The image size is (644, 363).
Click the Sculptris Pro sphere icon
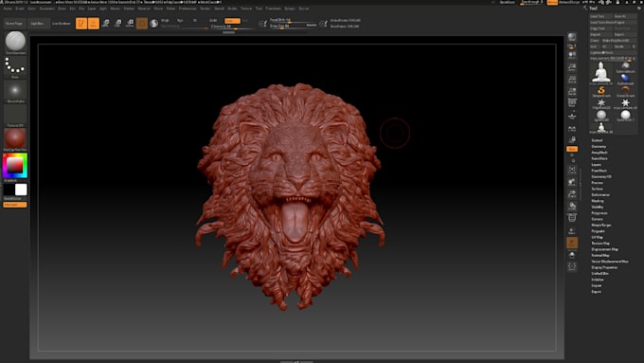click(x=154, y=24)
